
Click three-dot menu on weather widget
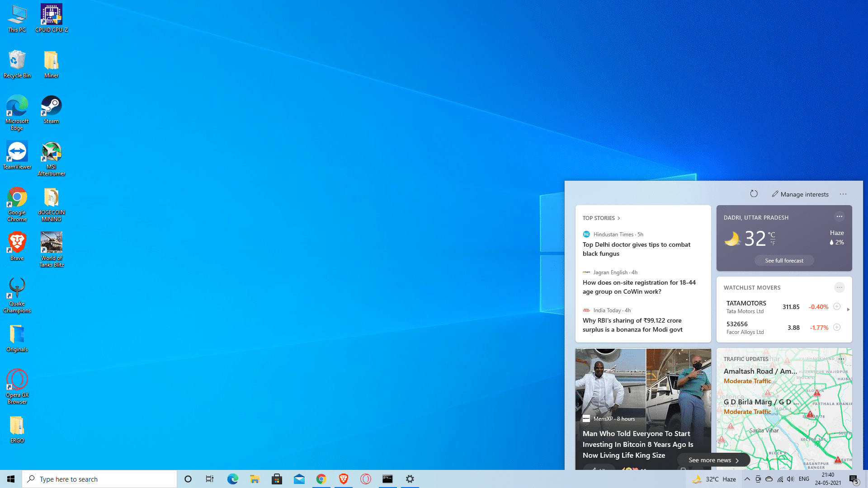coord(840,217)
